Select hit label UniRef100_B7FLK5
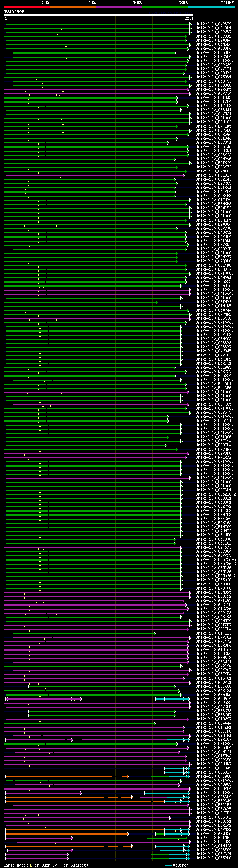Screen dimensions: 238x868 pos(213,126)
